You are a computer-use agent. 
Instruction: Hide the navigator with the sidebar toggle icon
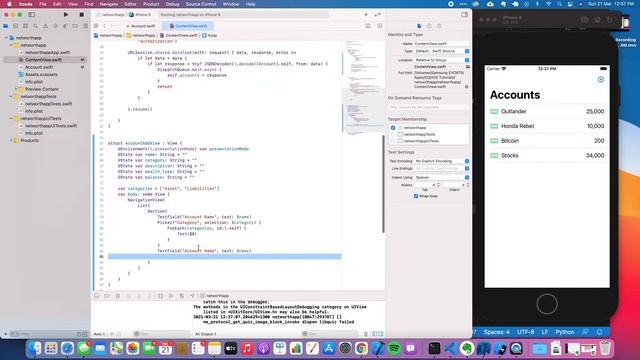point(31,15)
